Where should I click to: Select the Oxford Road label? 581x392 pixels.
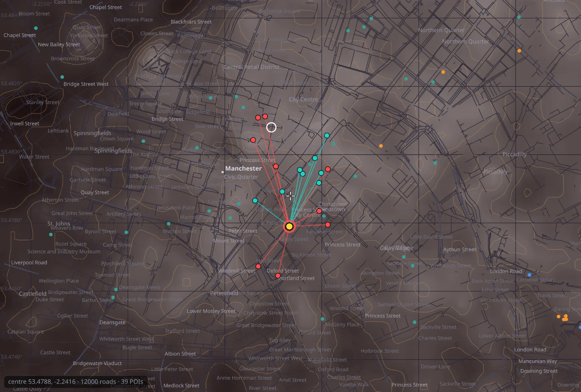click(333, 369)
